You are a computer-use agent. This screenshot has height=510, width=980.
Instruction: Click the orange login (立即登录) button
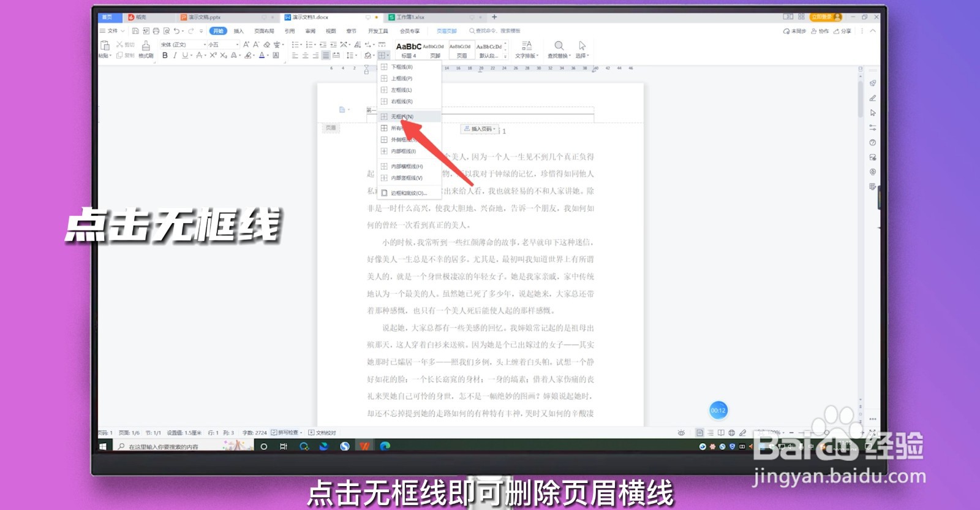point(826,17)
